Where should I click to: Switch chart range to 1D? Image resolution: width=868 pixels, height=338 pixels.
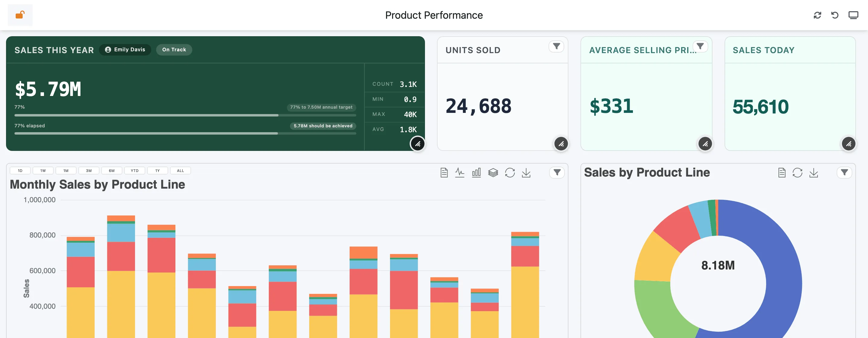(x=20, y=171)
